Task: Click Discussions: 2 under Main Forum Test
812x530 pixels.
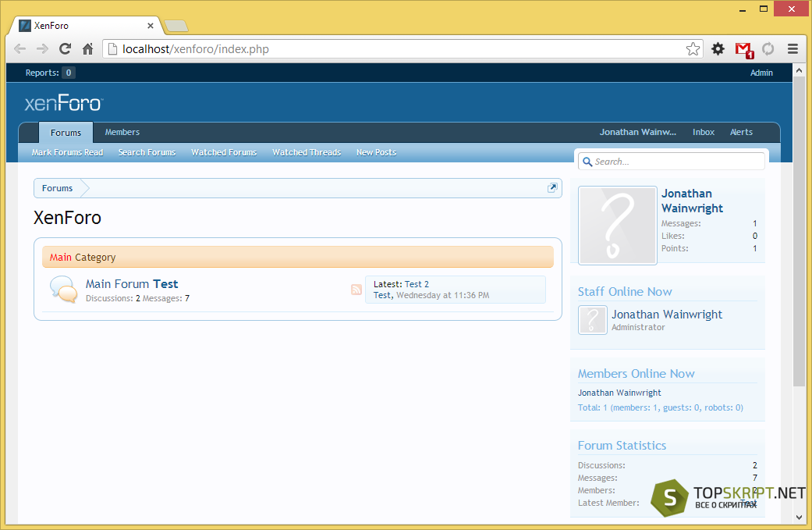Action: pos(113,298)
